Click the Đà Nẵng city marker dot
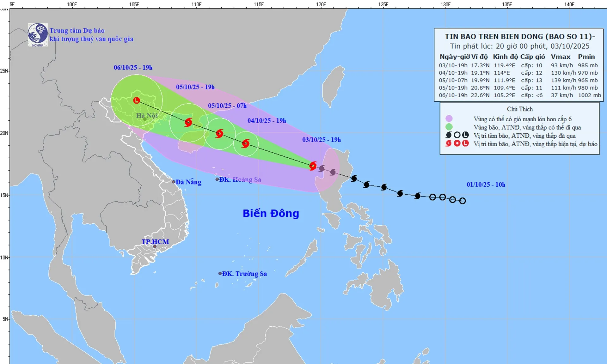607x364 pixels. click(x=174, y=182)
